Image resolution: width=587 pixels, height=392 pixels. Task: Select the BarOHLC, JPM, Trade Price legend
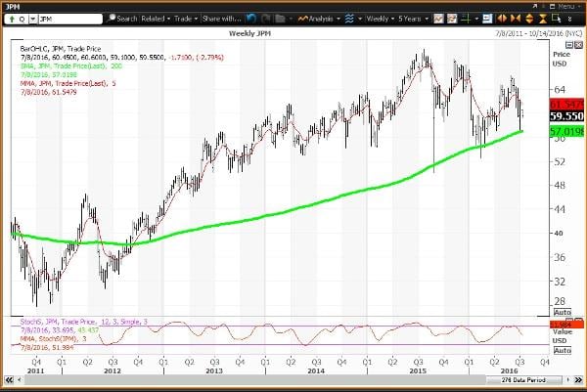(x=61, y=49)
